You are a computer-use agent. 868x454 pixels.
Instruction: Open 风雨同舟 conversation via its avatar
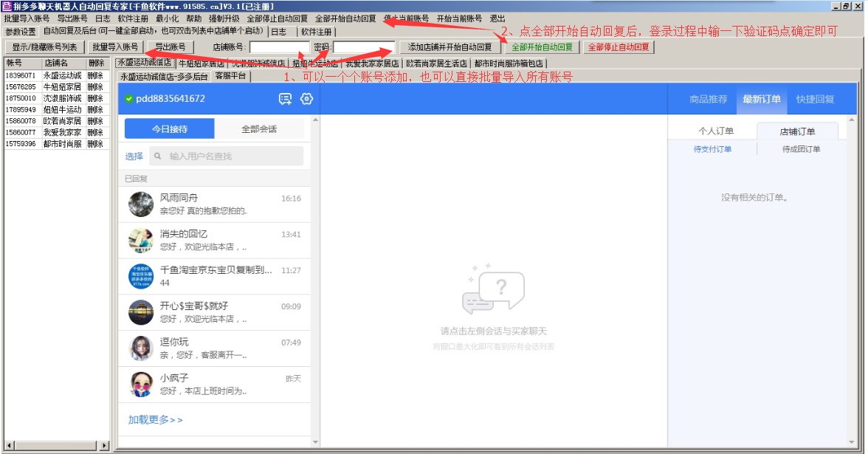(x=141, y=204)
